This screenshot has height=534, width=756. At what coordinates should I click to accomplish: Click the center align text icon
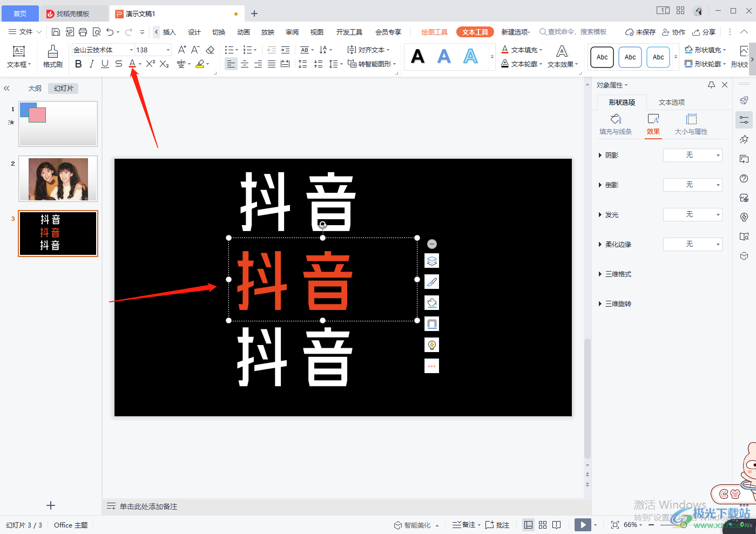[245, 64]
